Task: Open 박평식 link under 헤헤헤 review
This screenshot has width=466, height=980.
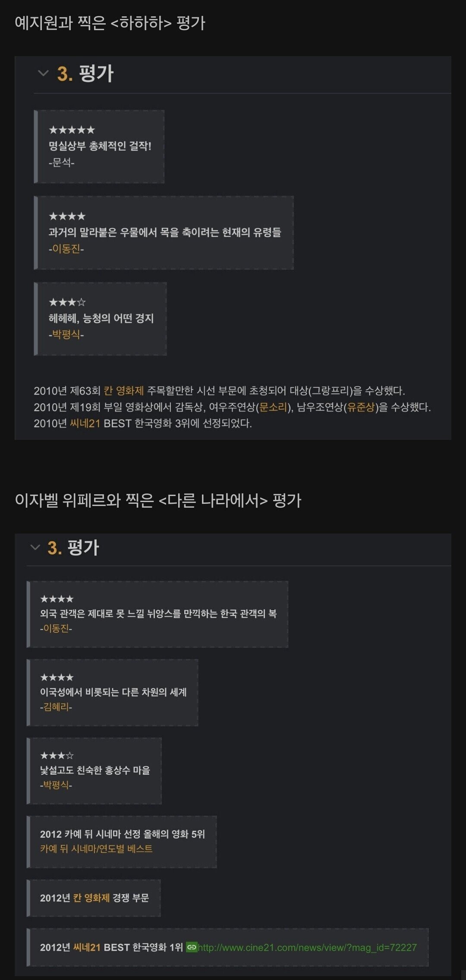Action: tap(66, 334)
